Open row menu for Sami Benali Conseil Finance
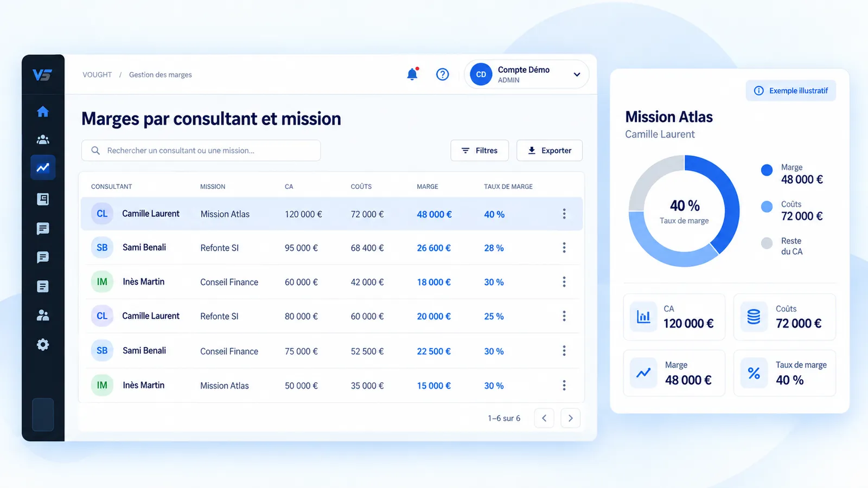The width and height of the screenshot is (868, 488). 564,351
